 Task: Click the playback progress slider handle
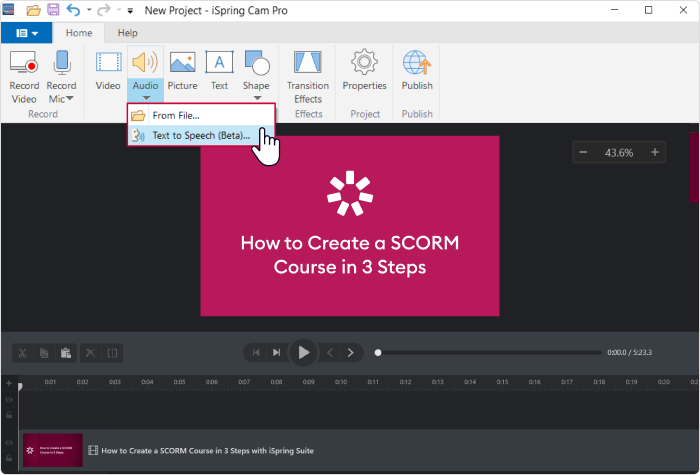[378, 353]
